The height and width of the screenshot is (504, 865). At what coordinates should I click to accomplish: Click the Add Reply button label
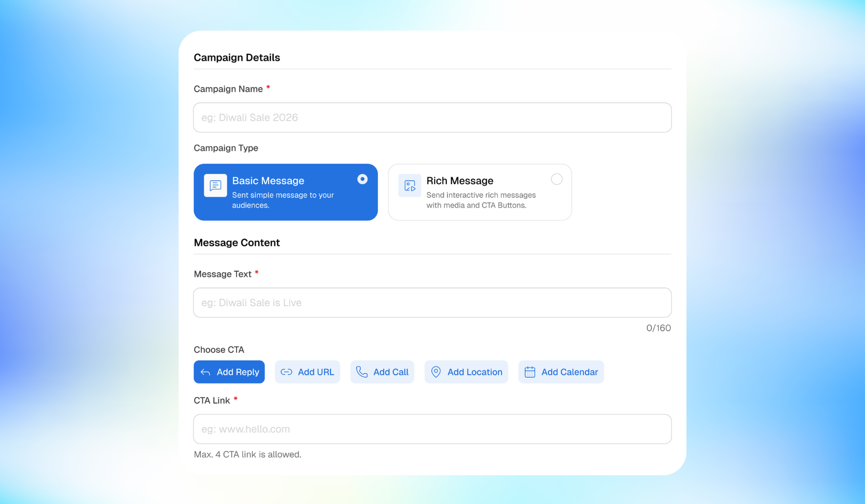click(238, 372)
